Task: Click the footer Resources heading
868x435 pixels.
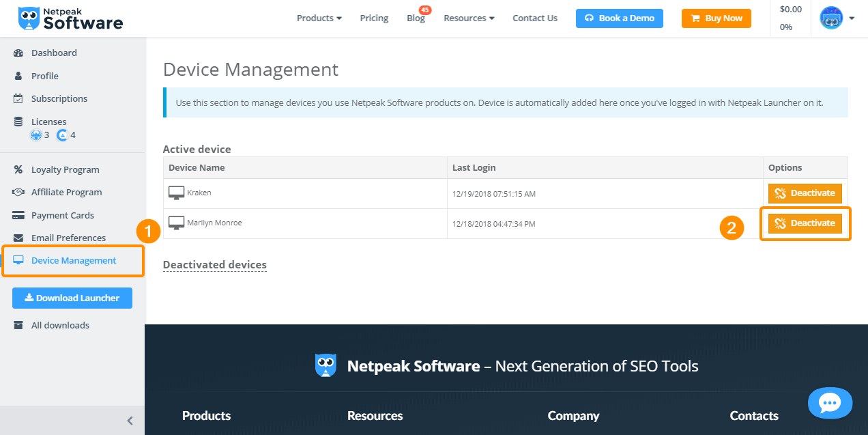Action: [375, 416]
